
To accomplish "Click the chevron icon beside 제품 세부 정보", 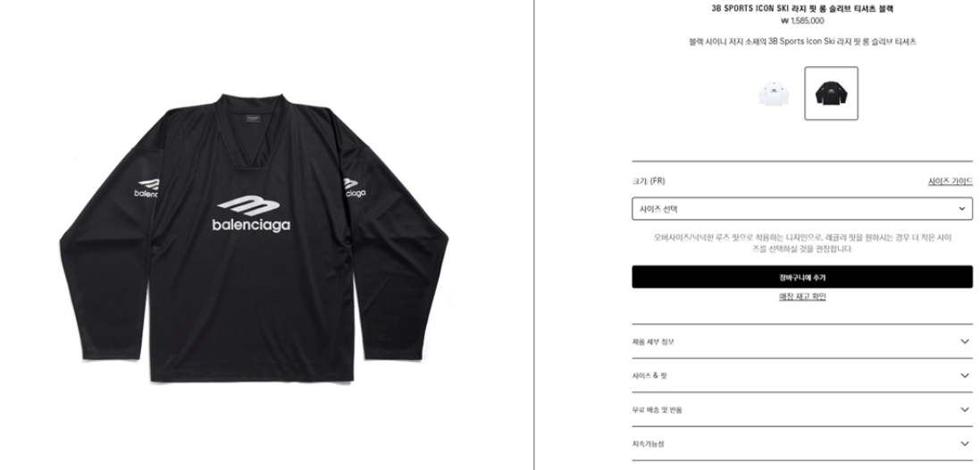I will 965,341.
